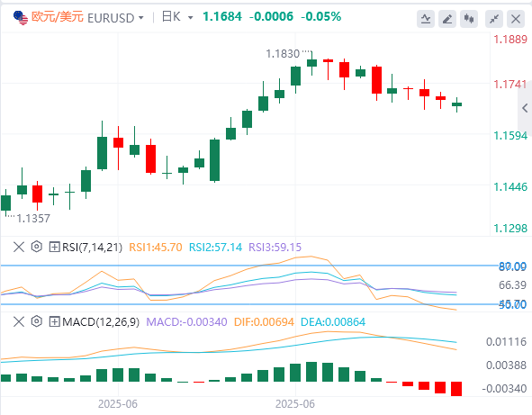
Task: Click the EU-US flag currency icon
Action: point(21,18)
